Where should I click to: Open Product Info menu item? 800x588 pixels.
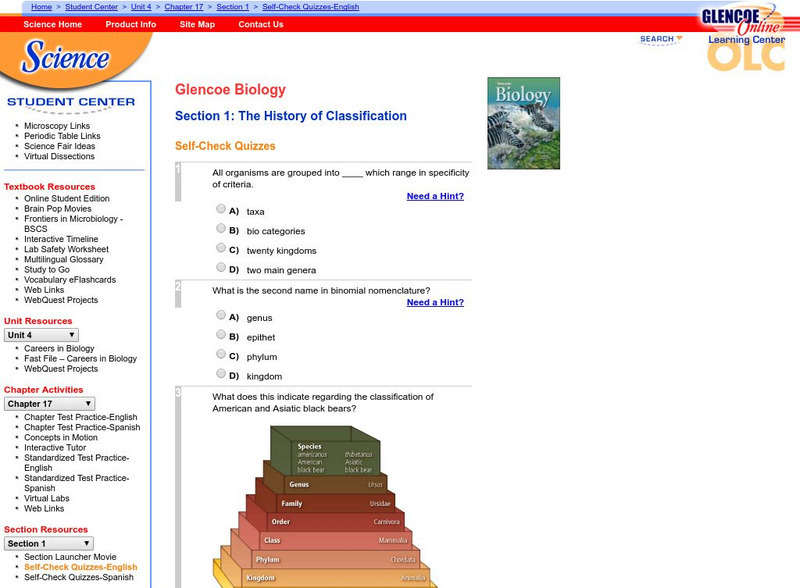[x=131, y=24]
